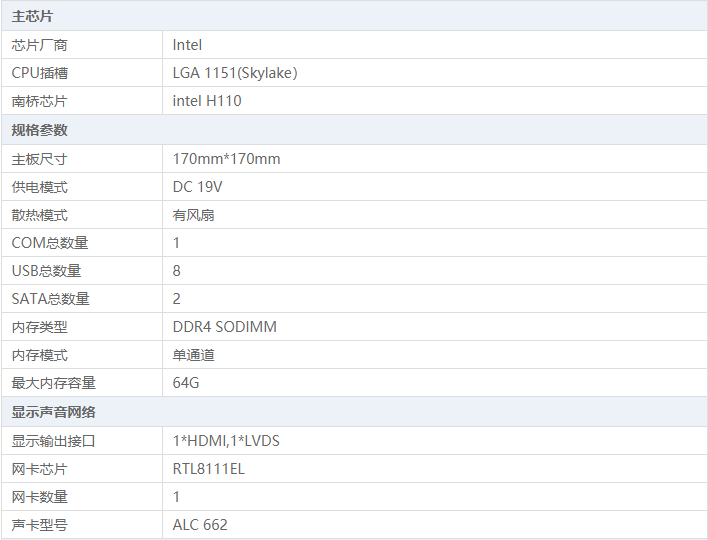This screenshot has height=540, width=708.
Task: Click the 网卡数量 row label
Action: tap(40, 497)
